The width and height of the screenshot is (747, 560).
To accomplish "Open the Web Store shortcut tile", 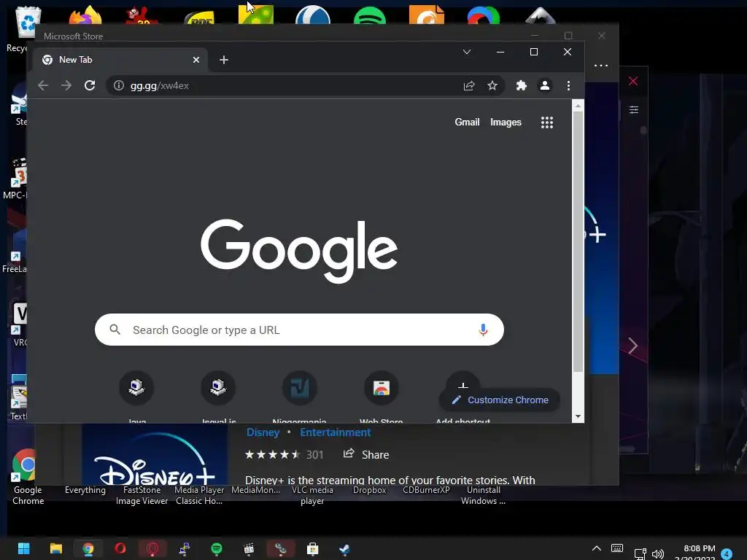I will click(381, 388).
